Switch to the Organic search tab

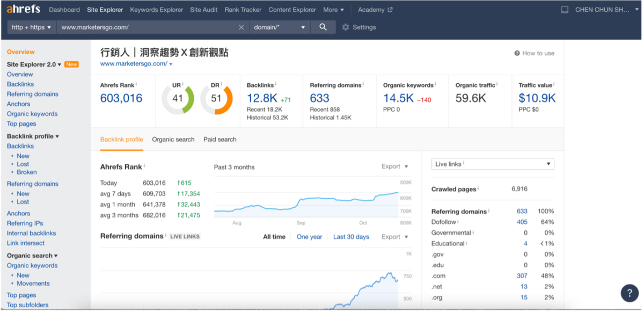173,140
